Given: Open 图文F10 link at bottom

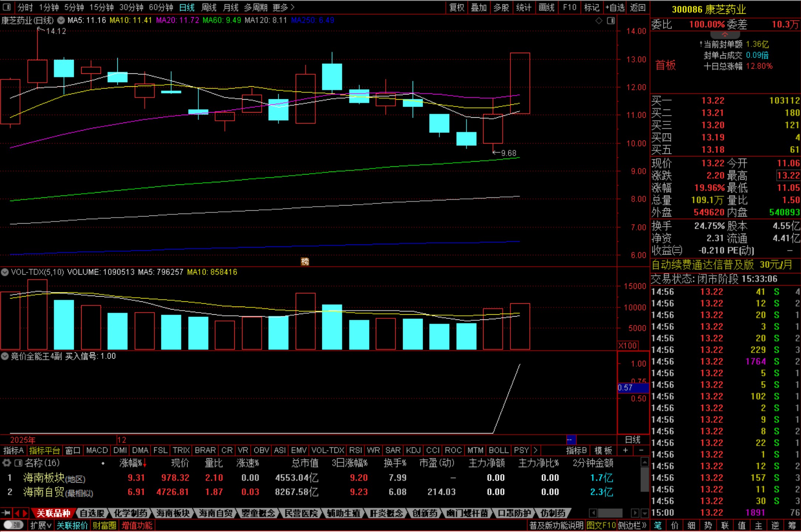Looking at the screenshot, I should coord(601,525).
